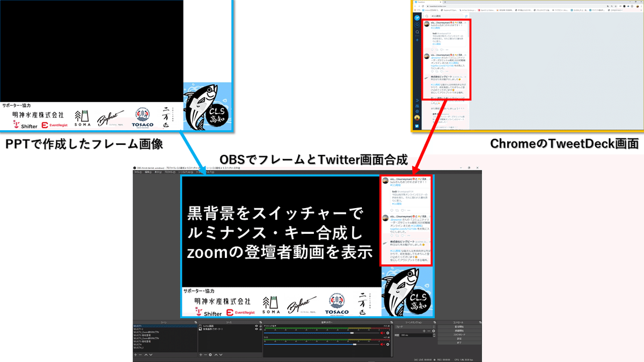Add a new scene in OBS scenes panel
The width and height of the screenshot is (644, 362).
tap(135, 354)
